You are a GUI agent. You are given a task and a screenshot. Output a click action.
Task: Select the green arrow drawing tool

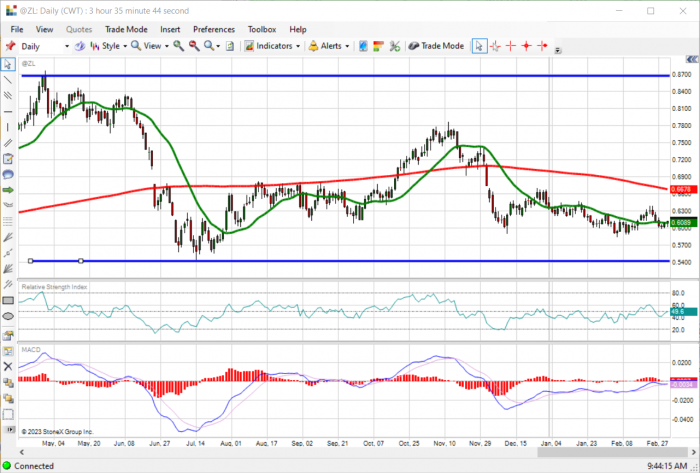pyautogui.click(x=8, y=190)
